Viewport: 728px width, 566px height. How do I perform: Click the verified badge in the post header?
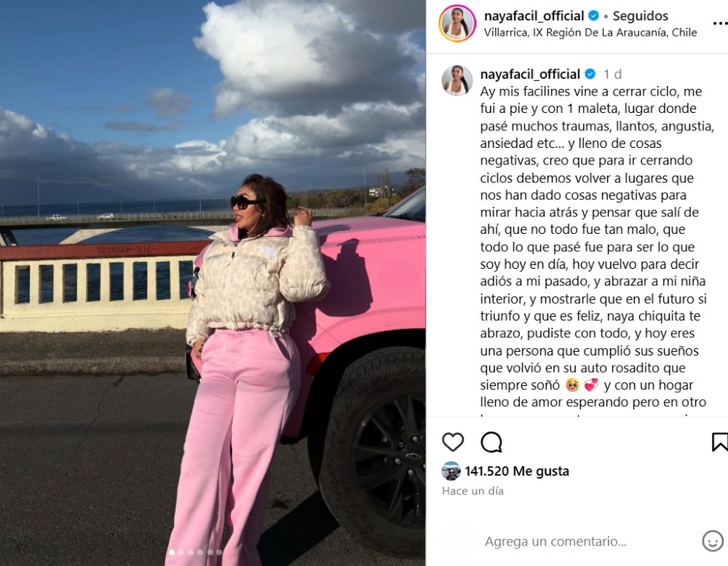click(x=593, y=16)
